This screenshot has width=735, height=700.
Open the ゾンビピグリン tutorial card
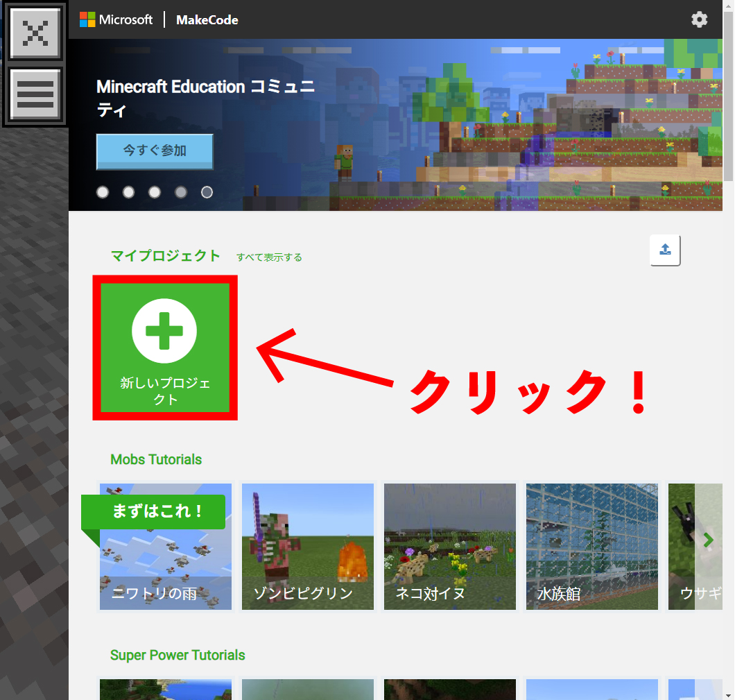(307, 546)
